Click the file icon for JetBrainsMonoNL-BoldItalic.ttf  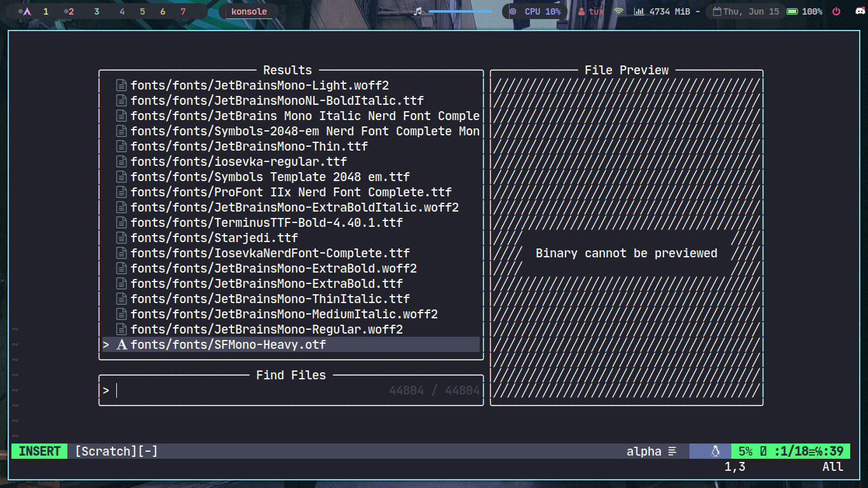click(121, 100)
